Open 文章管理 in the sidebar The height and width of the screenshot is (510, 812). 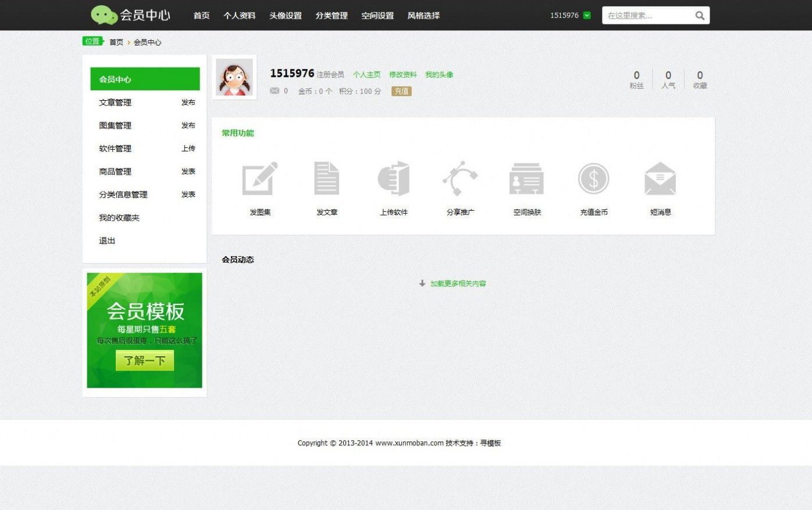click(x=115, y=102)
